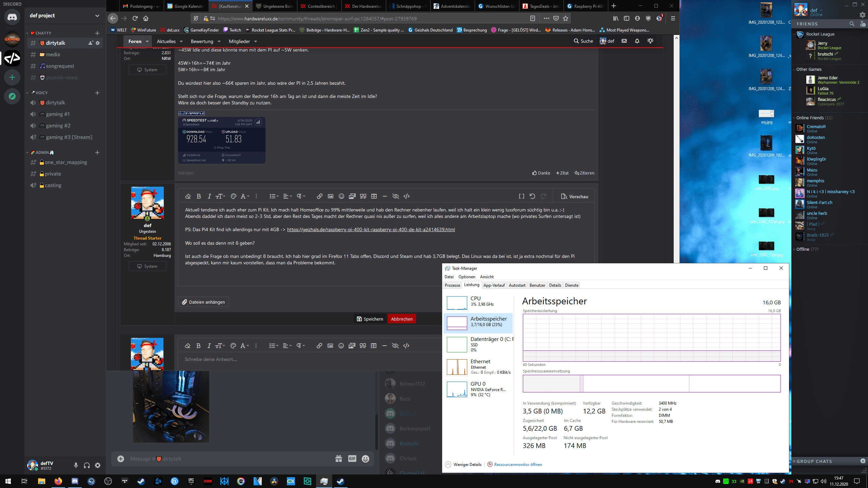Open Discord home button

[x=12, y=17]
